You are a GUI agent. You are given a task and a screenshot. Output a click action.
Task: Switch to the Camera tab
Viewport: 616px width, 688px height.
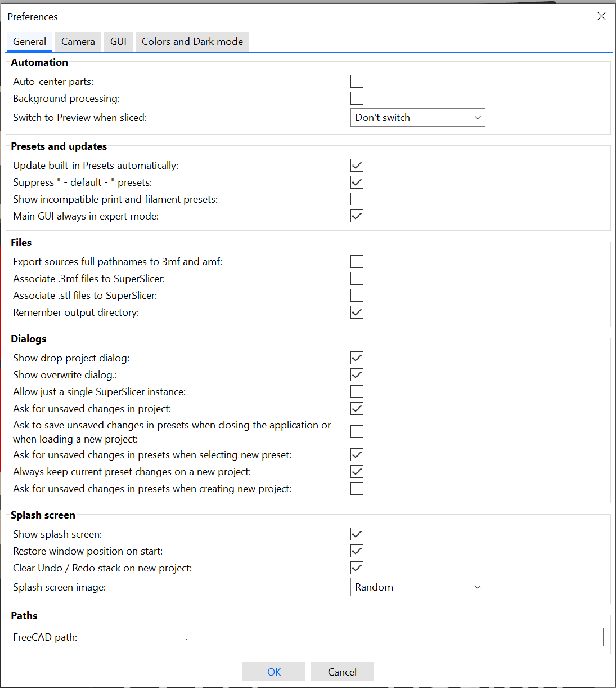click(x=78, y=41)
